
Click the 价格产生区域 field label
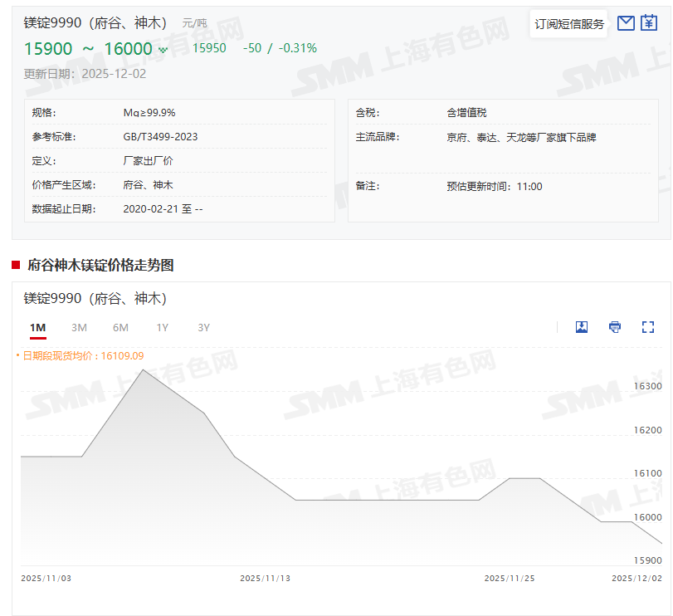pos(64,185)
